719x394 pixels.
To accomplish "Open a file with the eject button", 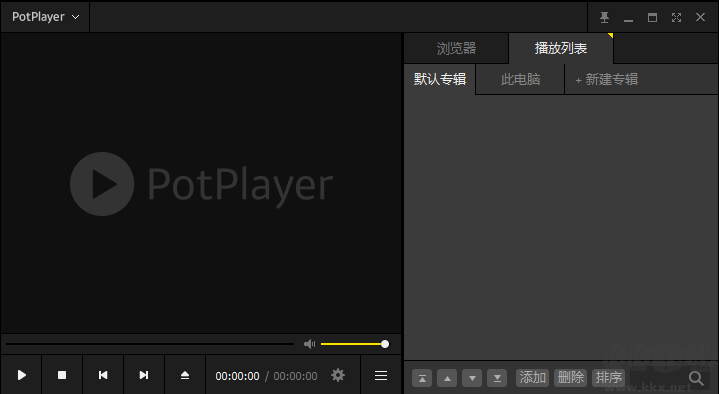I will tap(185, 375).
